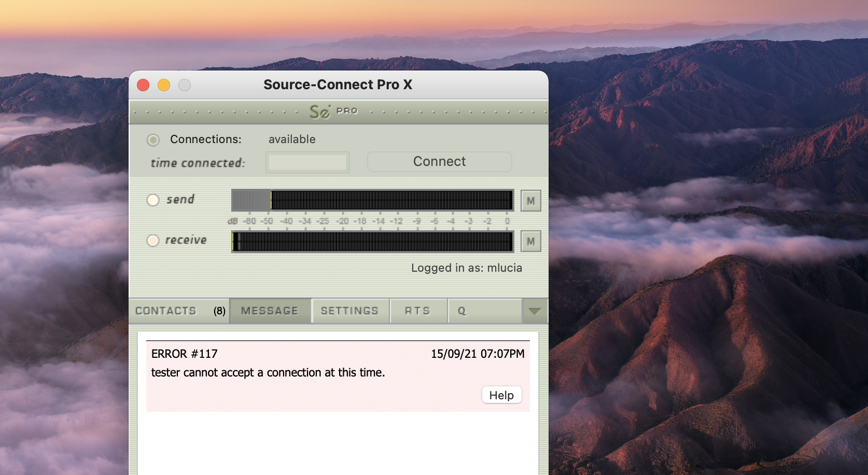The image size is (868, 475).
Task: Minimize the window using yellow button
Action: pyautogui.click(x=164, y=85)
